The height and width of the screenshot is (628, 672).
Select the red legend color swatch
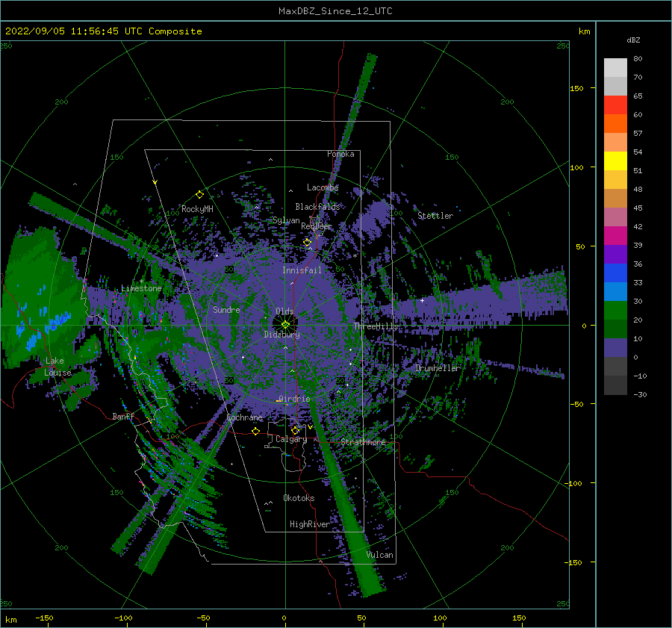pyautogui.click(x=615, y=105)
